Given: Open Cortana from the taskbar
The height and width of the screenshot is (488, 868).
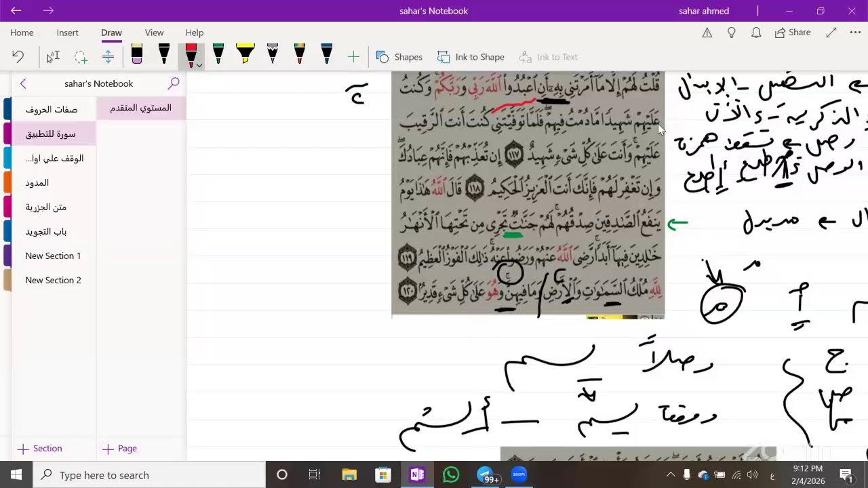Looking at the screenshot, I should (282, 474).
